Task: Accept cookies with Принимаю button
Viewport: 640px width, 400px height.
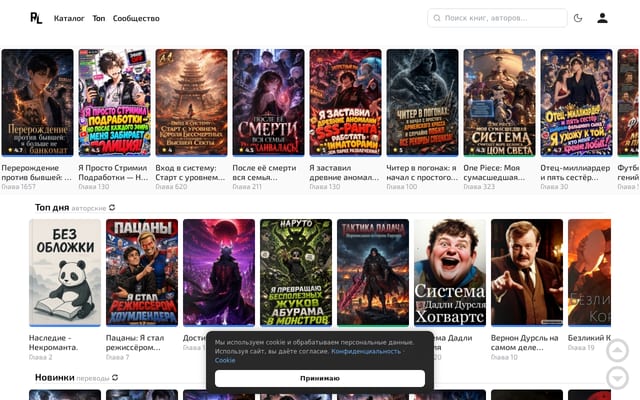Action: 320,378
